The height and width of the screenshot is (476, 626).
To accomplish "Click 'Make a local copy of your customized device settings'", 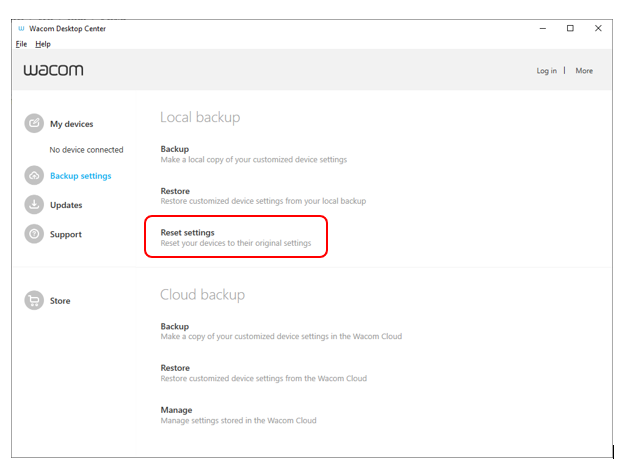I will pos(254,159).
